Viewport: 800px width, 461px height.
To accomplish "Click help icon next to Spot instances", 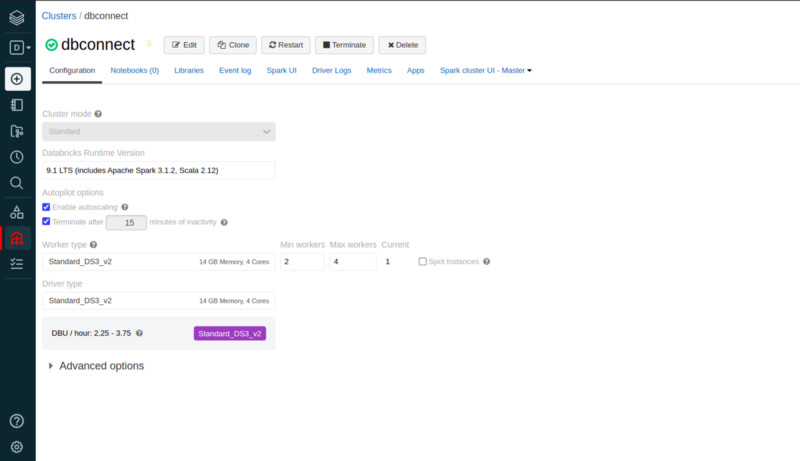I will (487, 262).
